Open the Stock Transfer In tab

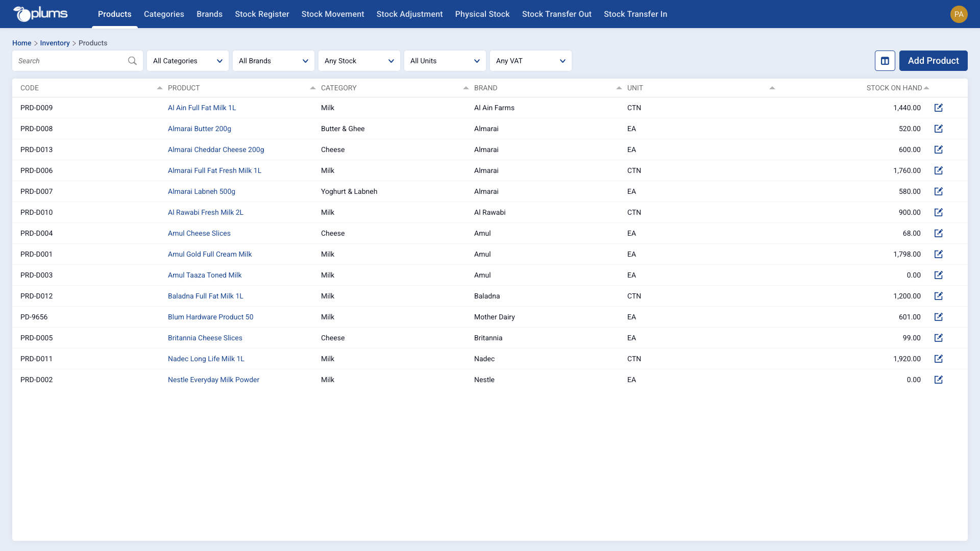tap(635, 14)
